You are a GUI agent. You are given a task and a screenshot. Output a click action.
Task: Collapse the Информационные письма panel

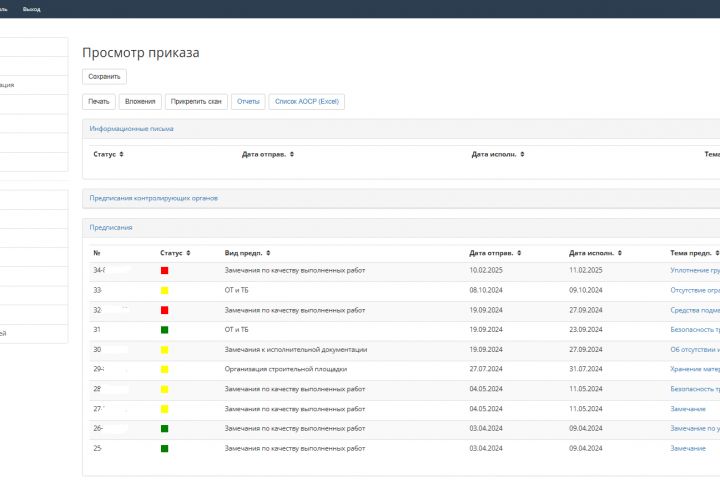[131, 129]
